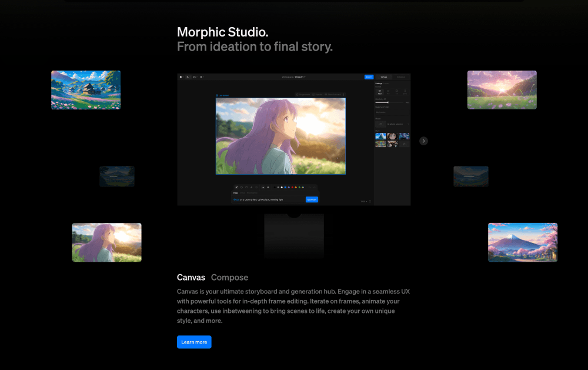The image size is (588, 370).
Task: Click the blue Export button
Action: [x=369, y=77]
